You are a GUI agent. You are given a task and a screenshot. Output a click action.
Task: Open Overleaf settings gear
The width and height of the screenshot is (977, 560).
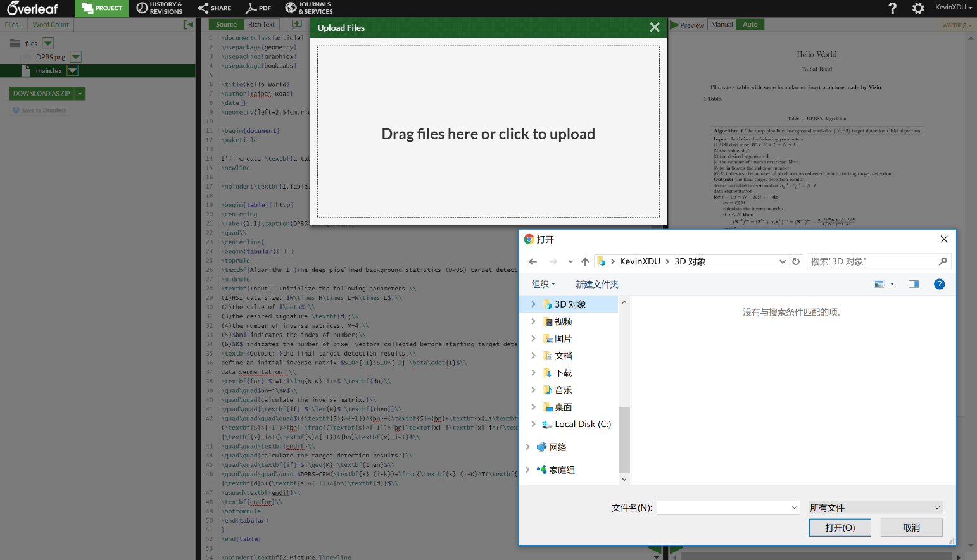click(x=917, y=8)
